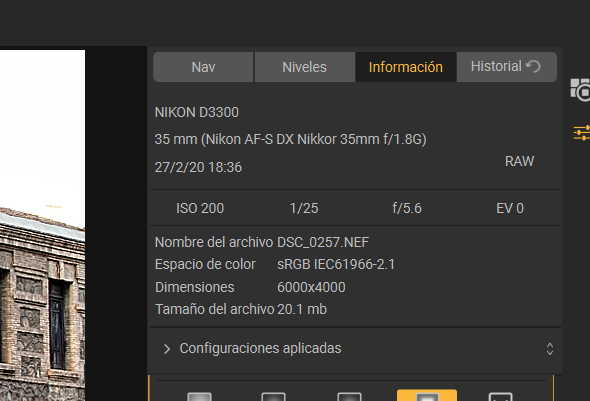
Task: Click the building photo preview
Action: pyautogui.click(x=42, y=225)
